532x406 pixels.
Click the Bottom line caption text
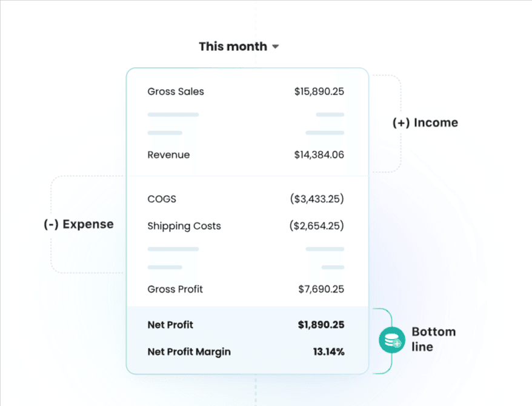[433, 339]
